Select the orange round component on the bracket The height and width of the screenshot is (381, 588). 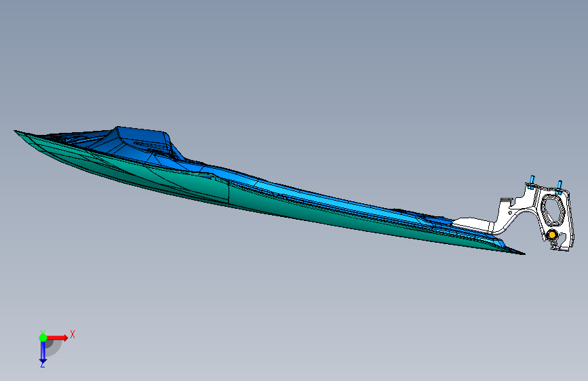point(552,235)
